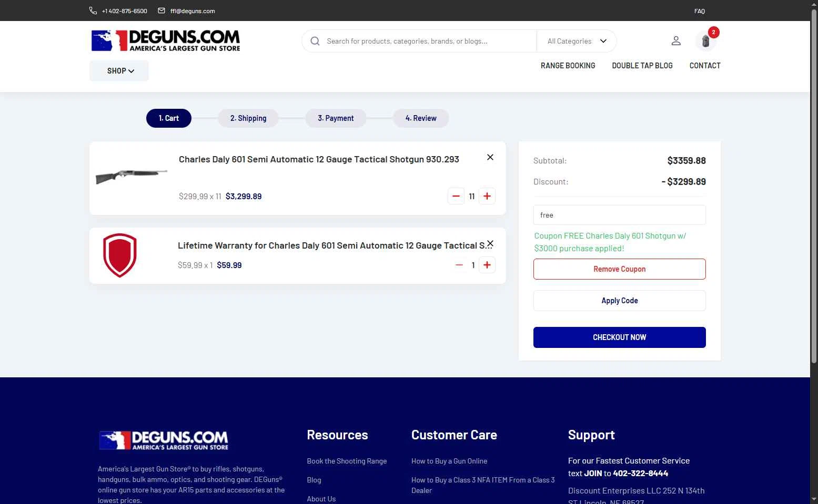This screenshot has height=504, width=818.
Task: Go to the 3. Payment step
Action: pyautogui.click(x=336, y=118)
